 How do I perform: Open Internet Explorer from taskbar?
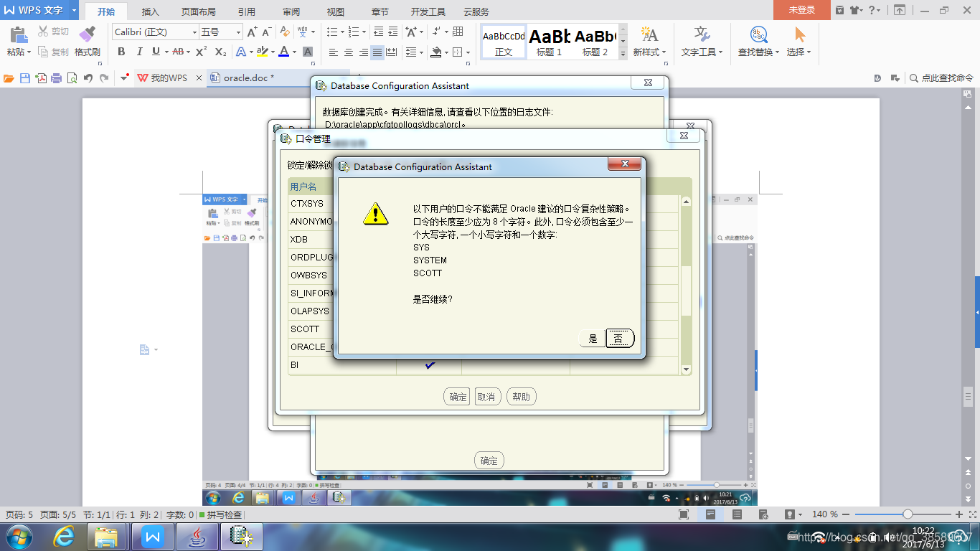tap(65, 537)
